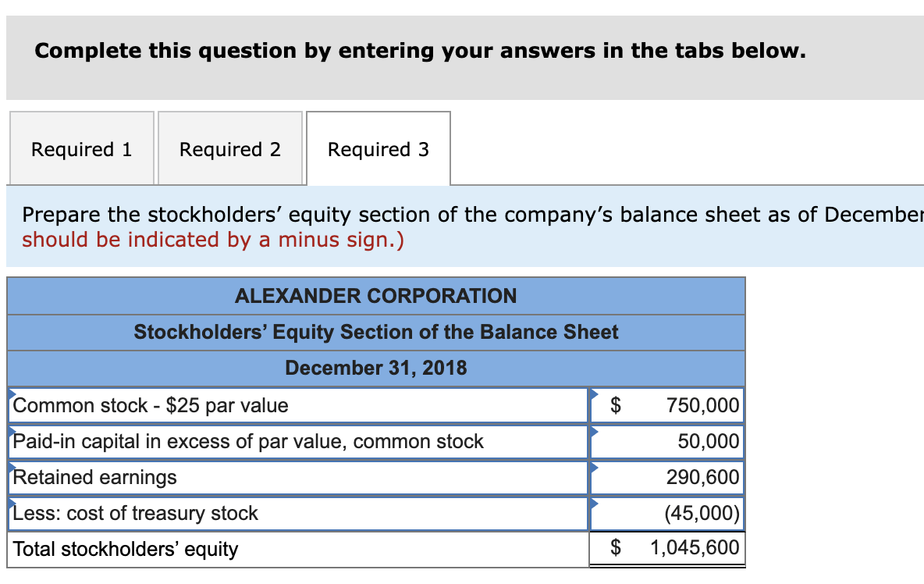Click the ALEXANDER CORPORATION header row
924x584 pixels.
click(x=375, y=296)
